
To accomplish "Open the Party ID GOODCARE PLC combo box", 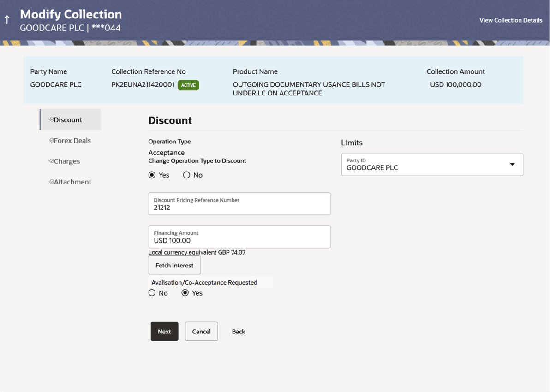I will pyautogui.click(x=424, y=165).
